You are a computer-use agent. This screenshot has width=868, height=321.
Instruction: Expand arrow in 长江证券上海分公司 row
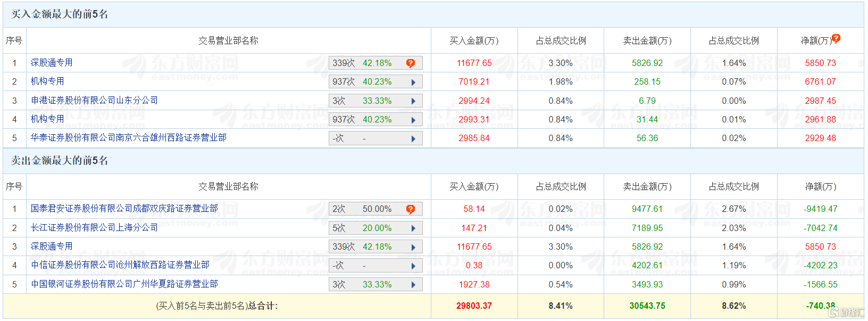(413, 228)
